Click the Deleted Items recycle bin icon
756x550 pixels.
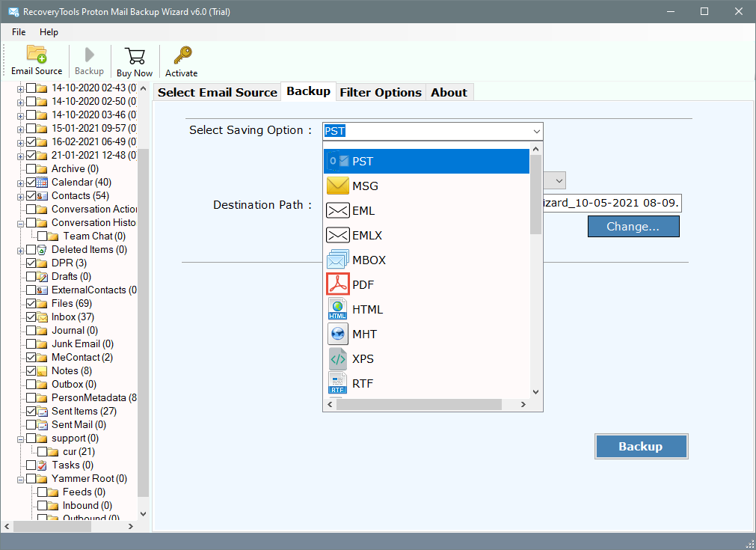(42, 249)
